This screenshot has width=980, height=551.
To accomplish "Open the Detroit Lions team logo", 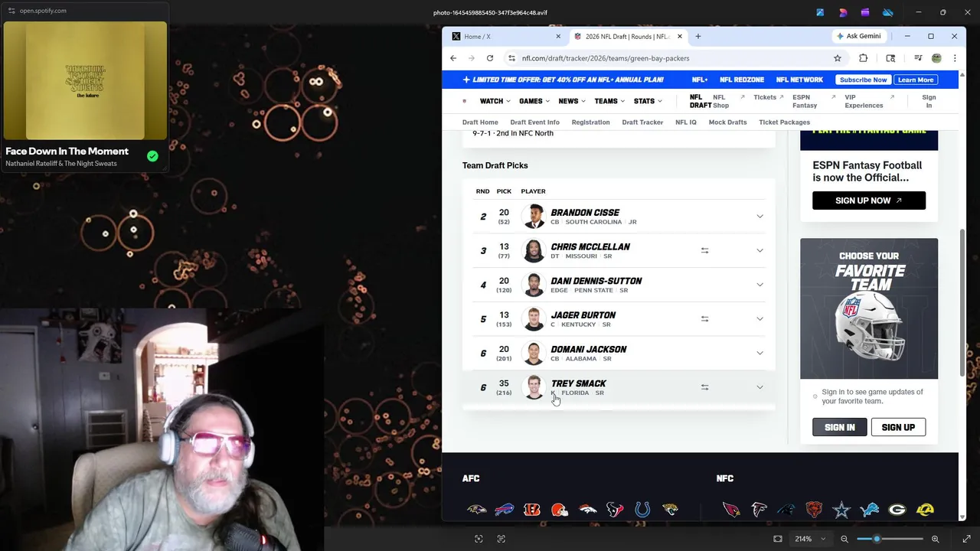I will (x=869, y=510).
